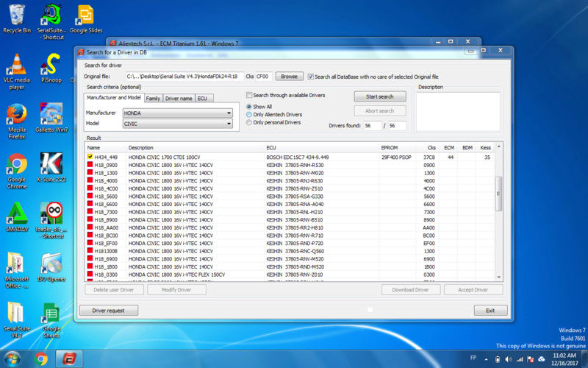Screen dimensions: 588x368
Task: Click the Browse button
Action: (x=289, y=77)
